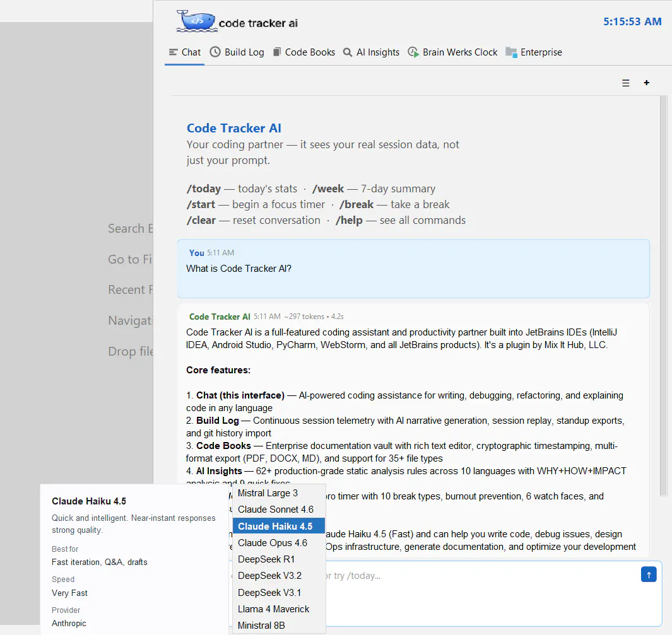This screenshot has width=672, height=635.
Task: Click the 'Claude Haiku 4.5' tooltip title
Action: point(89,501)
